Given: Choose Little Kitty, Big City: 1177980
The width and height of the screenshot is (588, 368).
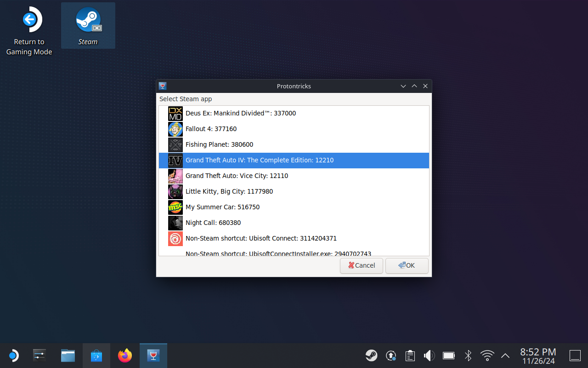Looking at the screenshot, I should 294,191.
